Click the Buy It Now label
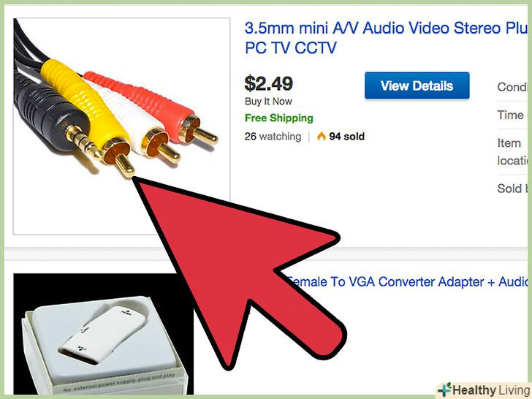Image resolution: width=532 pixels, height=399 pixels. [268, 102]
